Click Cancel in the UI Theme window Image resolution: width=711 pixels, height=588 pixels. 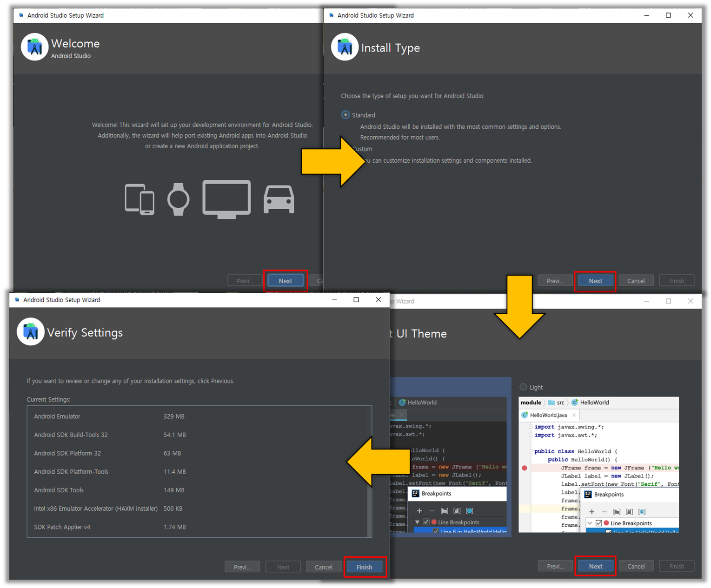point(636,566)
